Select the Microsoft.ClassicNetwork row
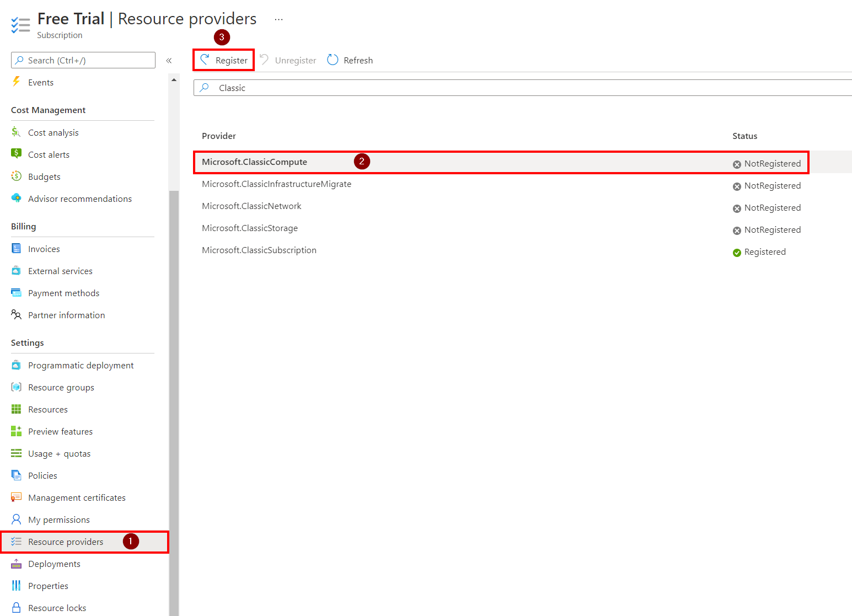 (x=522, y=206)
